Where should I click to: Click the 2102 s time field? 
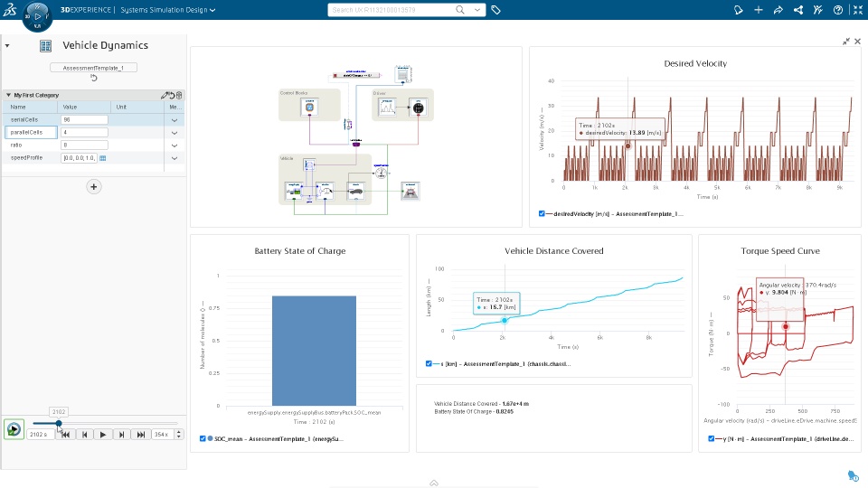click(40, 435)
